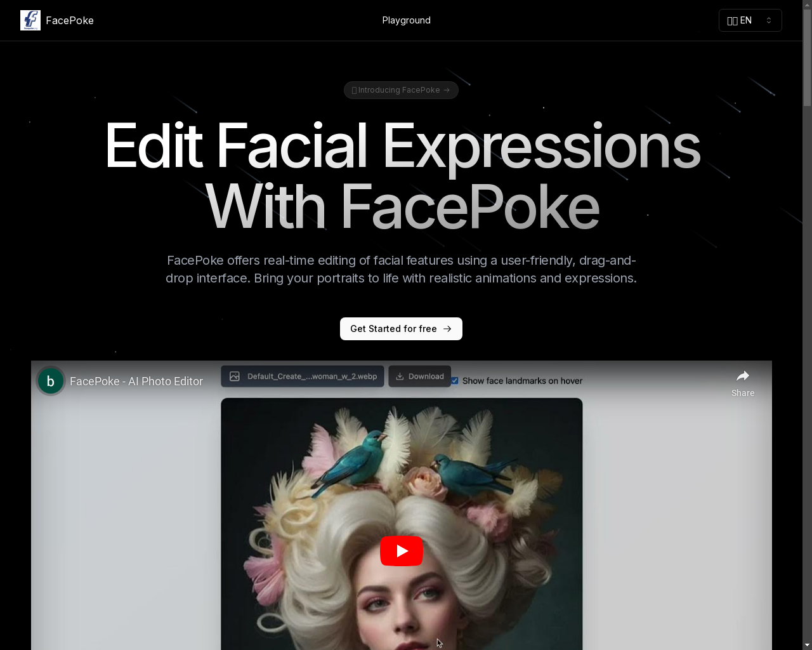Click the Edit Facial Expressions heading
The image size is (812, 650).
(x=402, y=176)
